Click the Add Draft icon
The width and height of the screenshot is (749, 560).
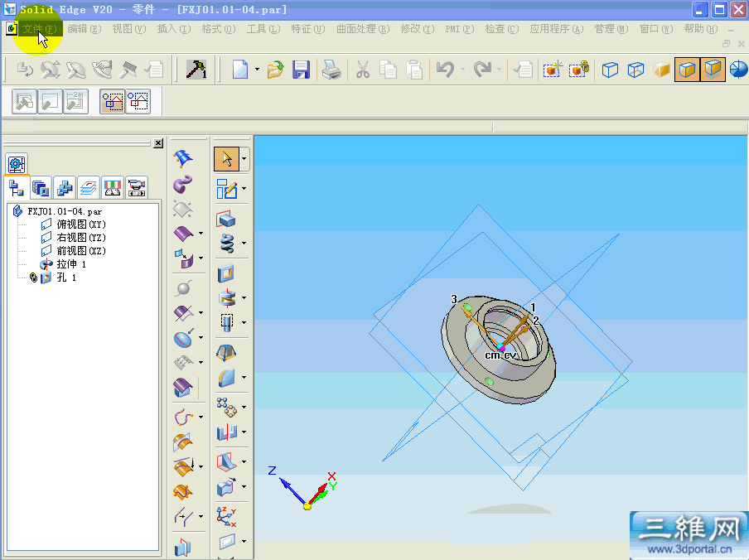[x=226, y=353]
